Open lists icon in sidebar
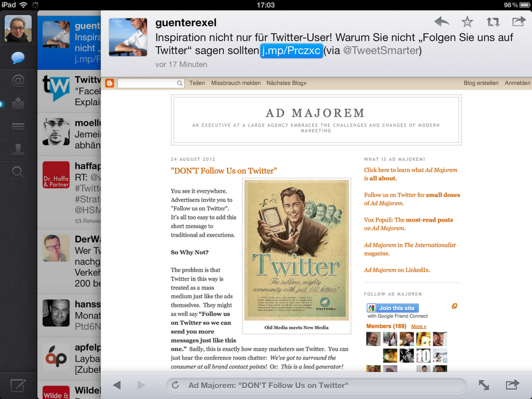The width and height of the screenshot is (532, 399). [x=18, y=126]
